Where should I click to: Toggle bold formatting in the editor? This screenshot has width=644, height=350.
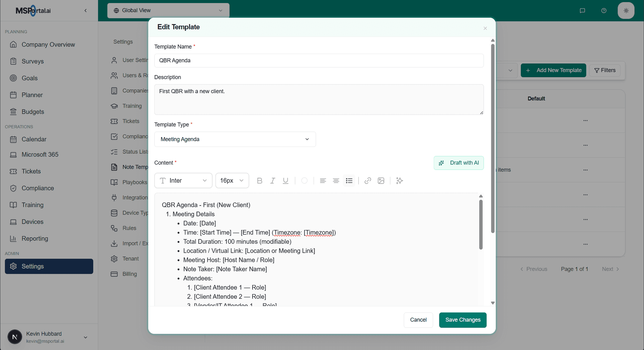[x=259, y=181]
